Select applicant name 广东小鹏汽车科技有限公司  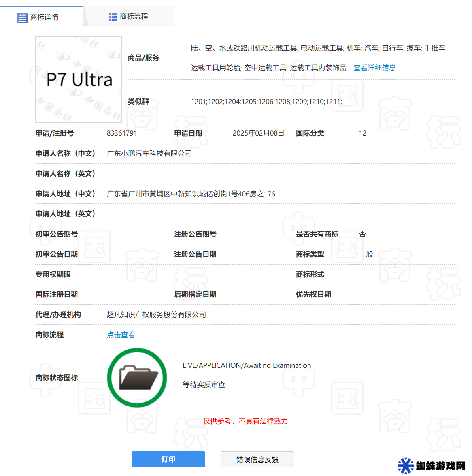149,154
